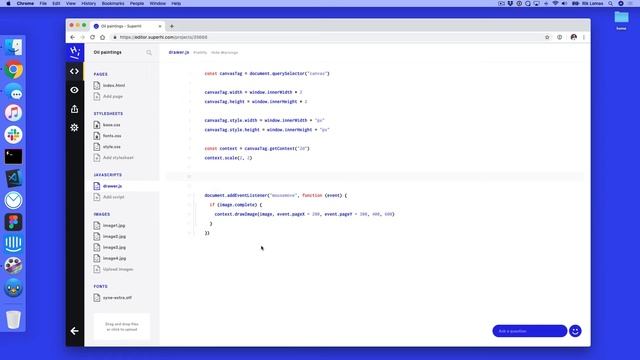Click Hide Warnings in editor header

tap(224, 53)
